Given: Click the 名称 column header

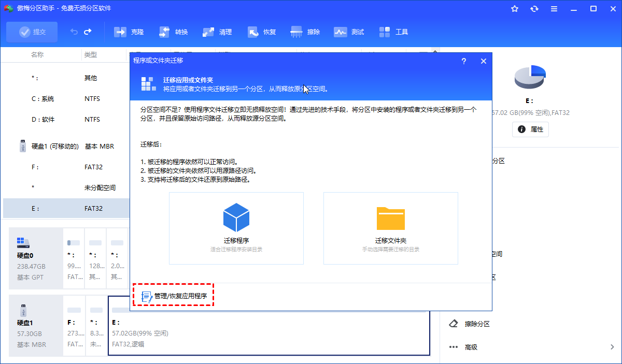Looking at the screenshot, I should click(37, 54).
